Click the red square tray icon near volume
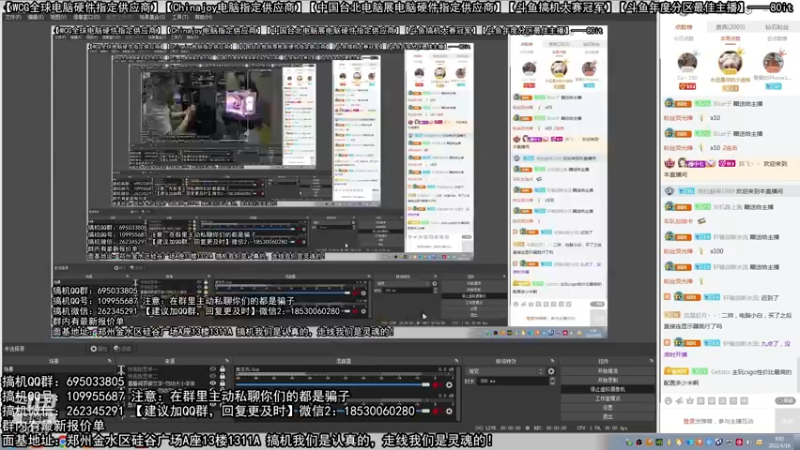This screenshot has width=800, height=450. 739,442
